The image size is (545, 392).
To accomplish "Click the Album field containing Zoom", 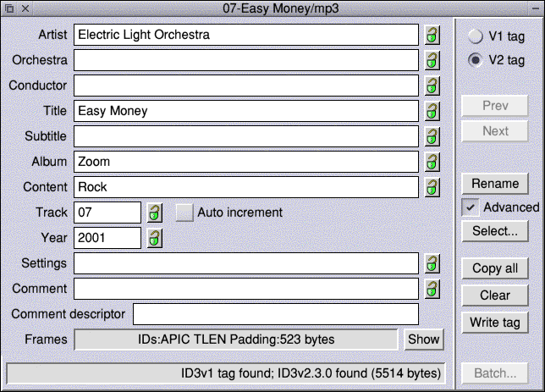I will tap(246, 162).
